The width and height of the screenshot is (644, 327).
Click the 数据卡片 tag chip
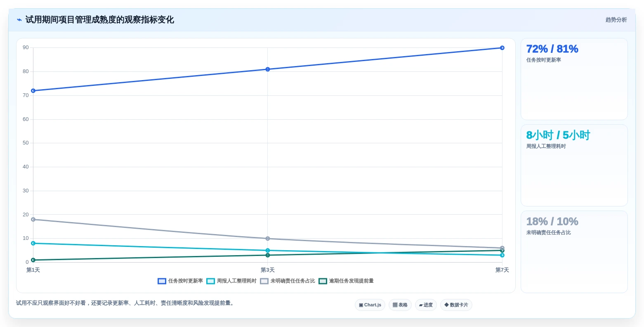click(x=456, y=305)
